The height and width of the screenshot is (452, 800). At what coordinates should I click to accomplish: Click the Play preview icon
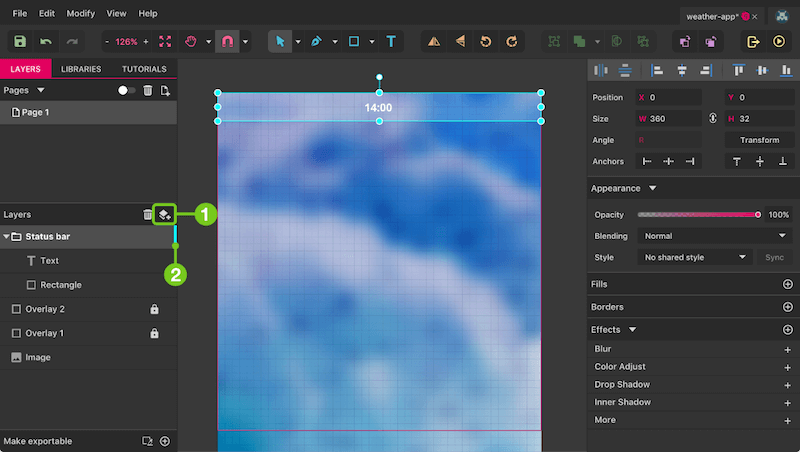point(779,41)
